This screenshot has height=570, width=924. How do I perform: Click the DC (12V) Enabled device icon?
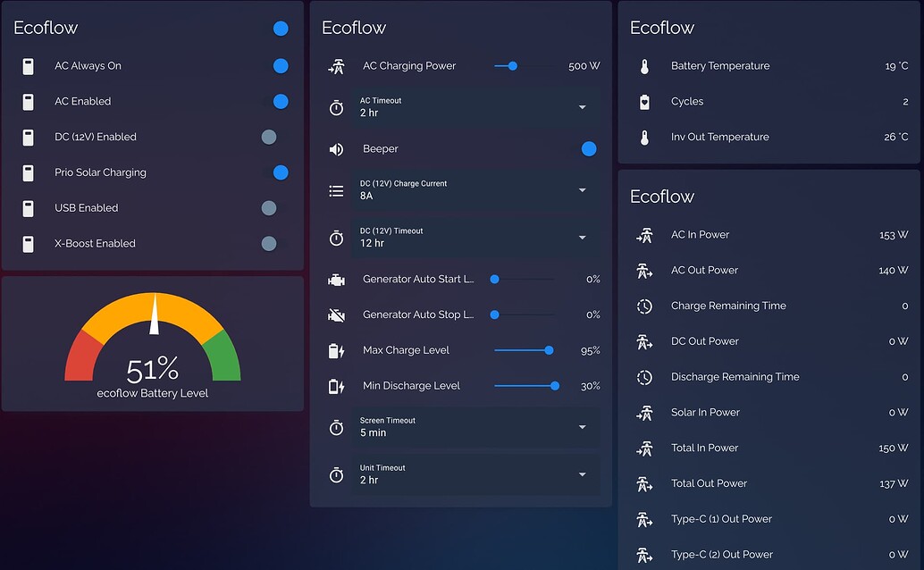click(28, 138)
